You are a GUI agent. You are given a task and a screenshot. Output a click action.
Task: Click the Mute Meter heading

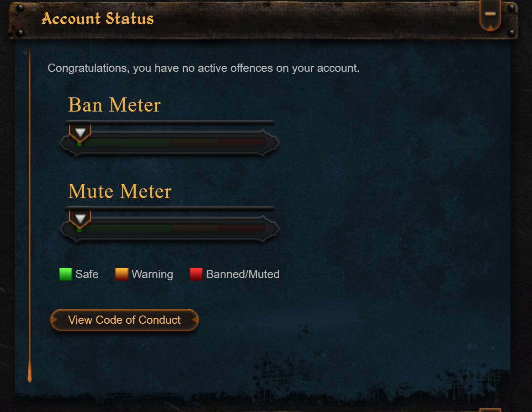(x=120, y=191)
